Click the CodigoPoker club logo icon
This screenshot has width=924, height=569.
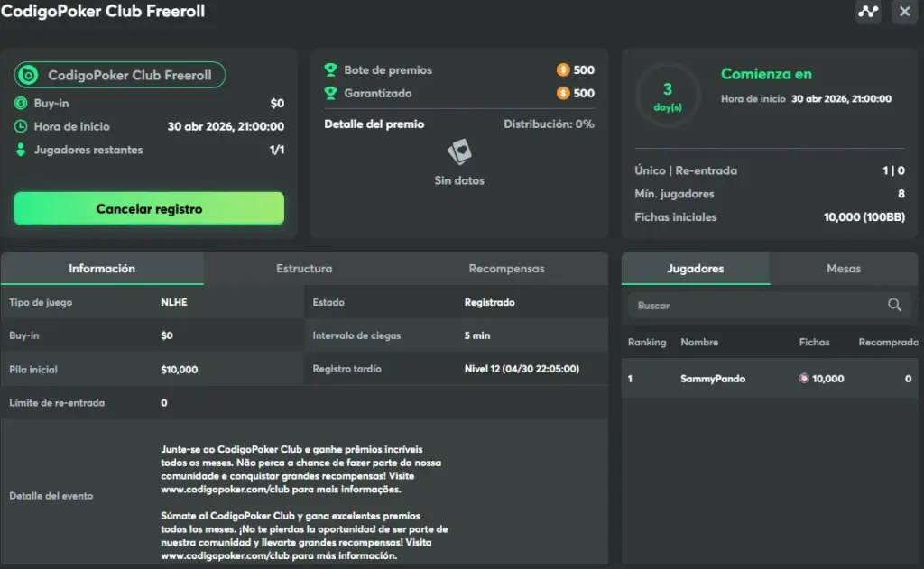coord(28,75)
